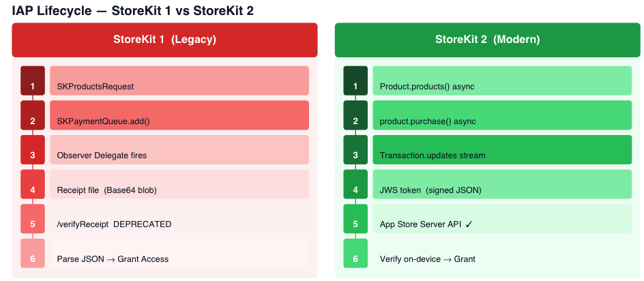
Task: Click step 3 badge beside Observer Delegate fires
Action: [33, 149]
